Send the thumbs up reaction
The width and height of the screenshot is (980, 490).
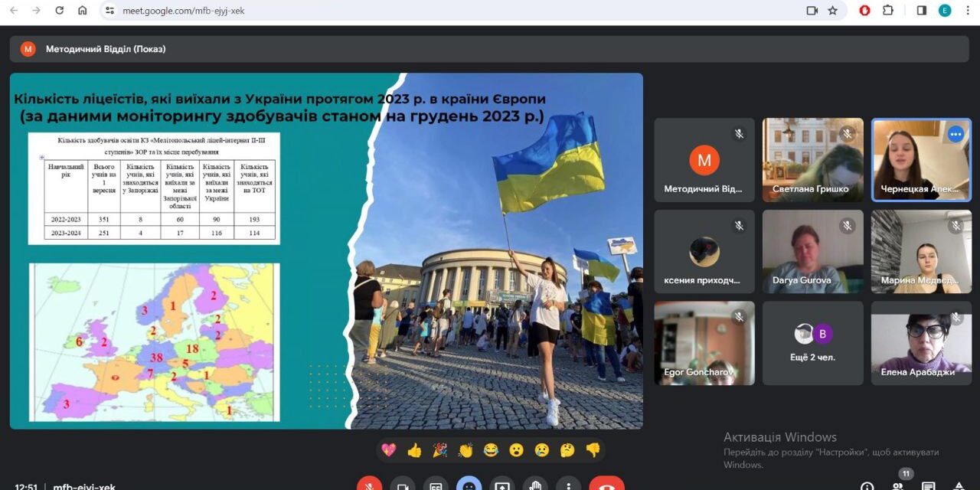point(414,450)
